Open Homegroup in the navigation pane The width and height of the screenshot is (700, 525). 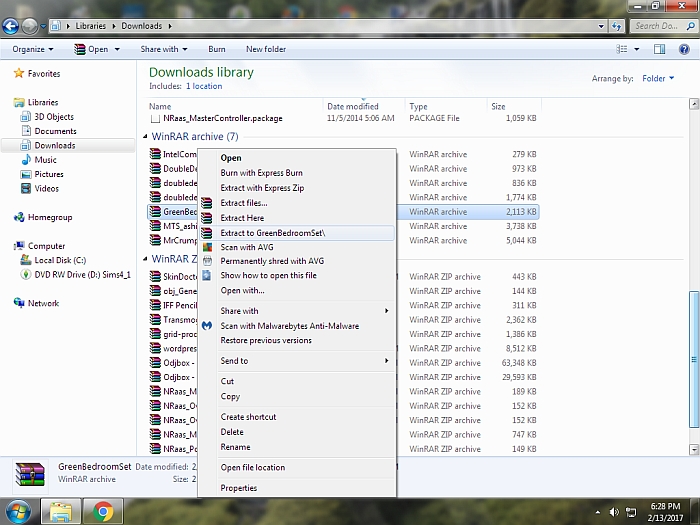(49, 217)
